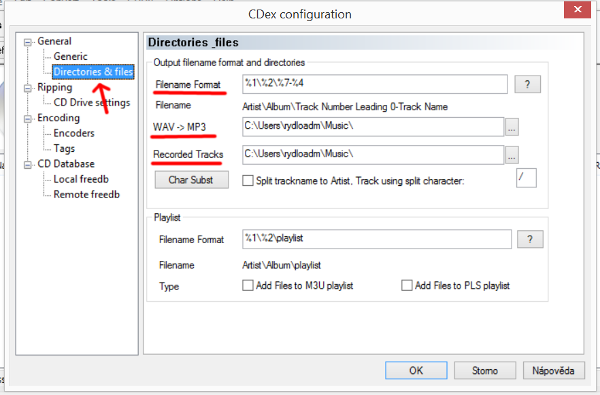Viewport: 600px width, 395px height.
Task: Collapse the Encoding tree node
Action: coord(28,119)
